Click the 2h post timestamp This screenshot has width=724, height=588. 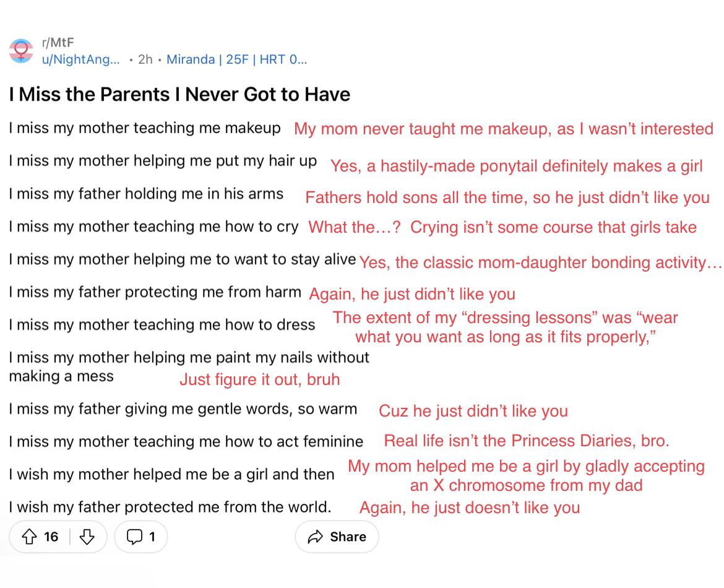point(145,59)
